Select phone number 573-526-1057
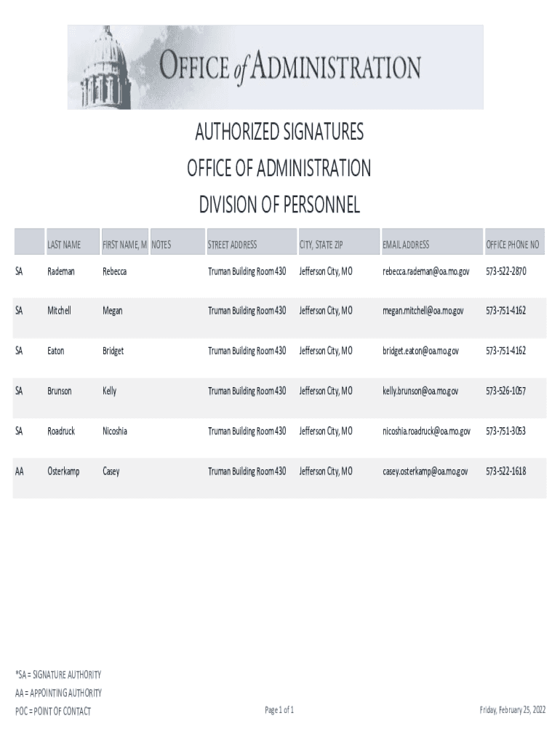Screen dimensions: 560x745 point(505,391)
